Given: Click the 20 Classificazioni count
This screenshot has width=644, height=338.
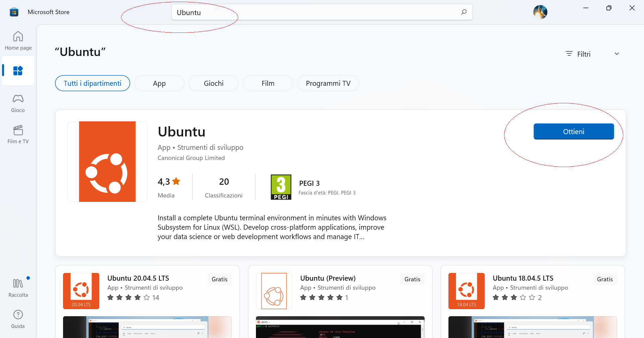Looking at the screenshot, I should (x=224, y=187).
